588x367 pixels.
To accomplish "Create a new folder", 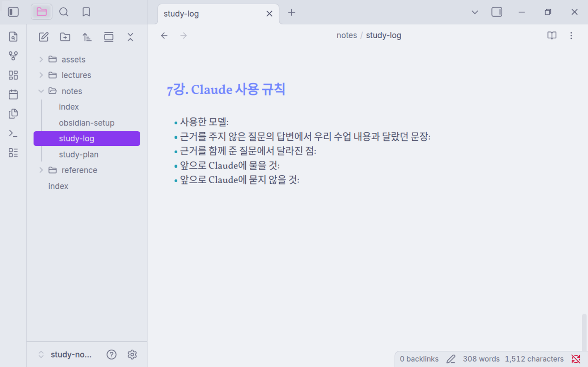I will coord(65,37).
